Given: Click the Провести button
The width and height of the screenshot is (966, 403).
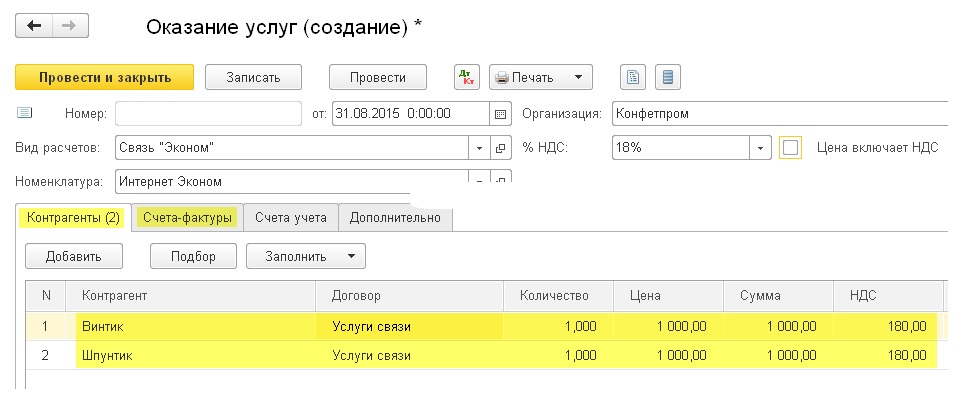Looking at the screenshot, I should pyautogui.click(x=378, y=78).
